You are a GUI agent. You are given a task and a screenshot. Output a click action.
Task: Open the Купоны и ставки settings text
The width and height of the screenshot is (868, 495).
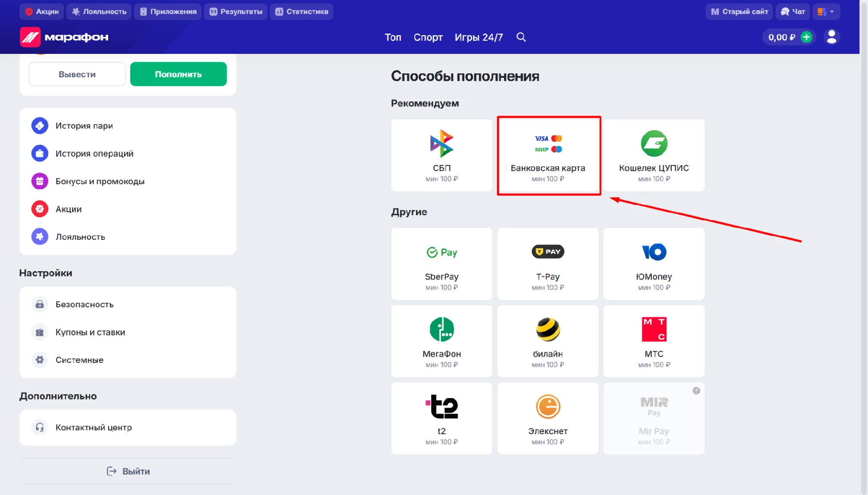tap(90, 332)
